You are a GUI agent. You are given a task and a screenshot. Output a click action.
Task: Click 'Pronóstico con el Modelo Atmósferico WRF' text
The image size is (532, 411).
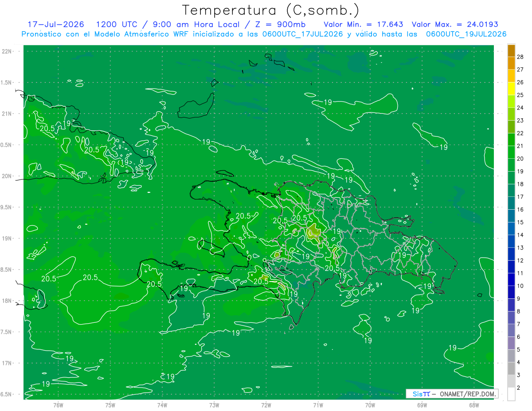click(105, 34)
